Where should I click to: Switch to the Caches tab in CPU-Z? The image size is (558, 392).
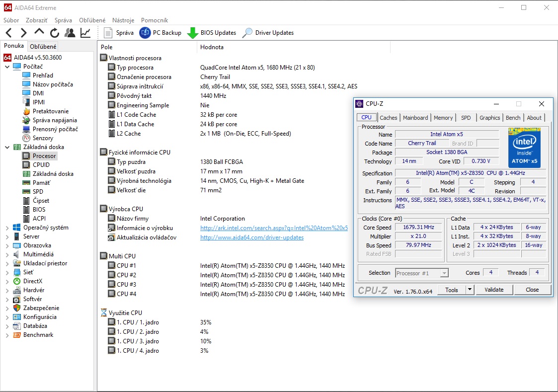[x=388, y=118]
